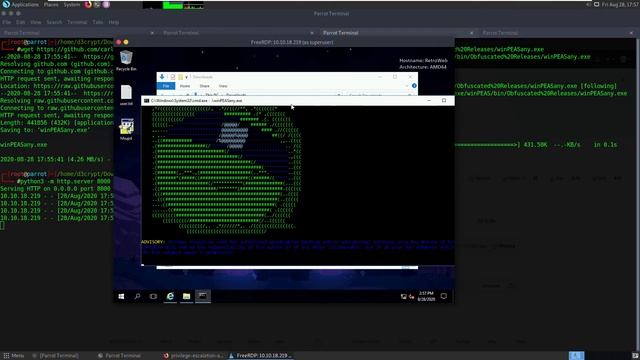Image resolution: width=640 pixels, height=360 pixels.
Task: Open the Home tab in File Explorer ribbon
Action: pyautogui.click(x=185, y=86)
